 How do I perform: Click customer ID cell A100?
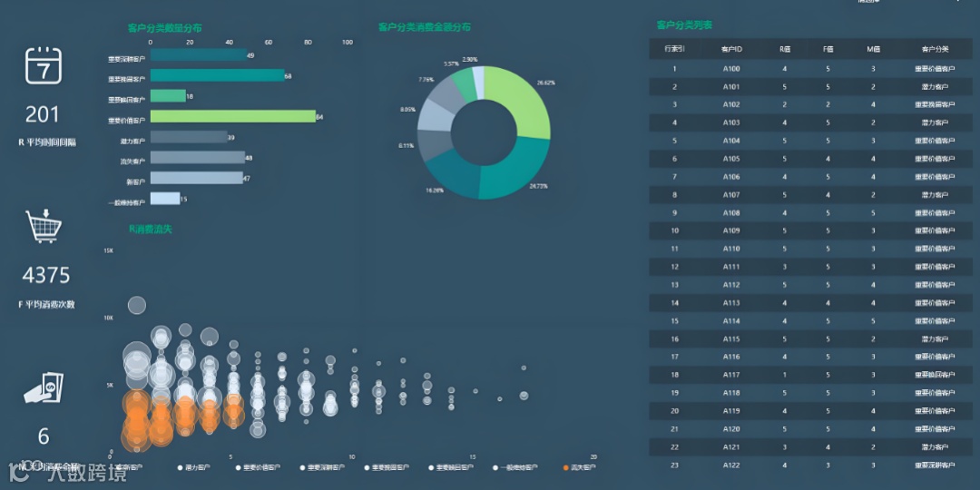[731, 69]
